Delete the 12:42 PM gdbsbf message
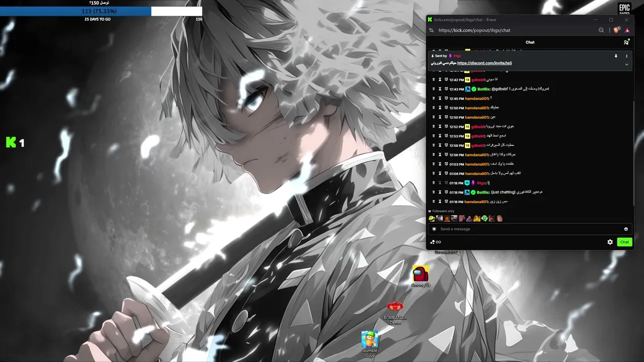This screenshot has height=362, width=644. [x=434, y=79]
